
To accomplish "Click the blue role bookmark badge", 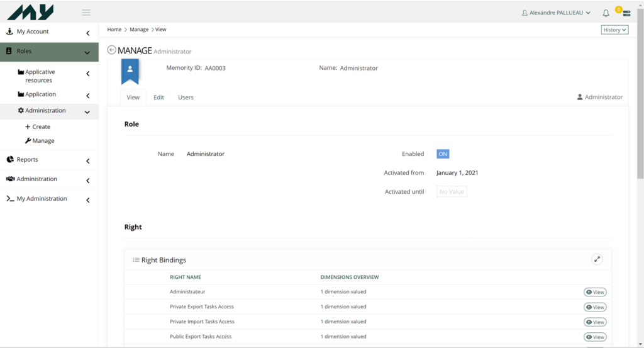I will click(x=130, y=71).
